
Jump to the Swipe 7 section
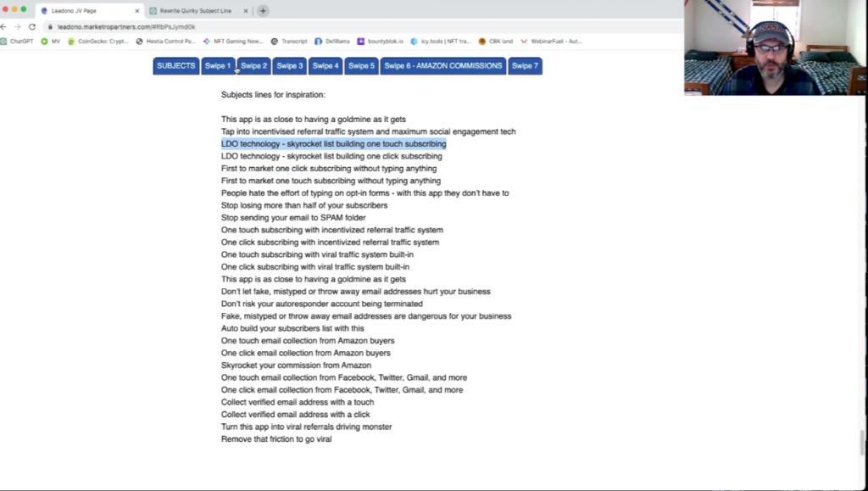tap(525, 66)
